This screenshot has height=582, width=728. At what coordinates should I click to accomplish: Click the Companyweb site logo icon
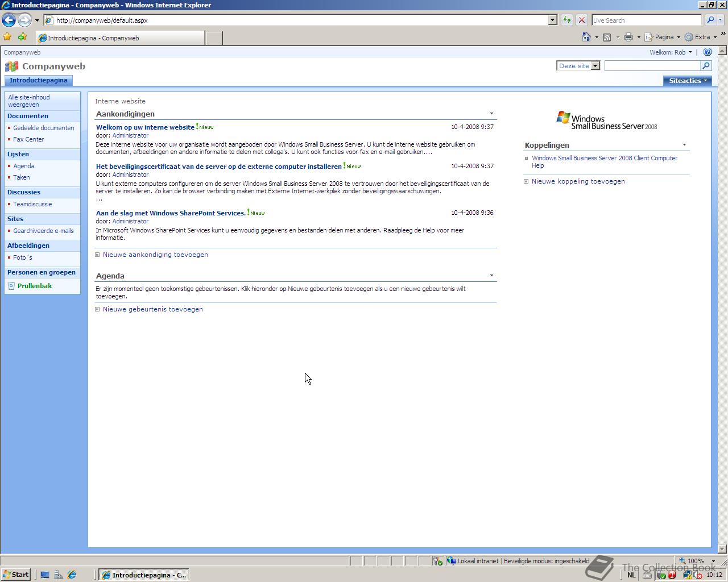(11, 66)
